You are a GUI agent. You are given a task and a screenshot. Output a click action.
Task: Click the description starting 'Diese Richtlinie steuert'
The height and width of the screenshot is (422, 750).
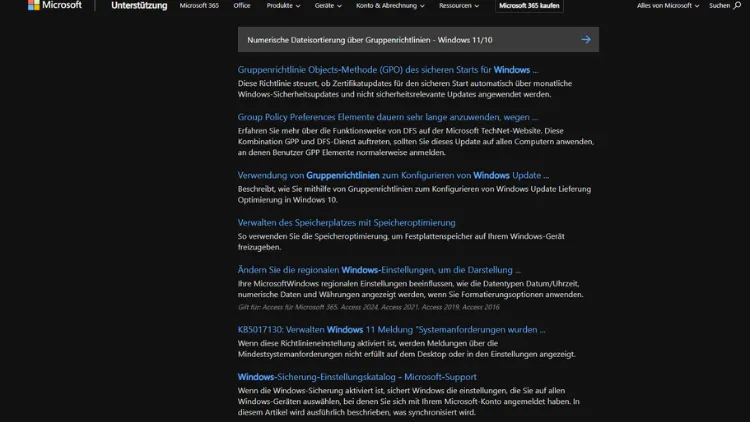coord(405,89)
